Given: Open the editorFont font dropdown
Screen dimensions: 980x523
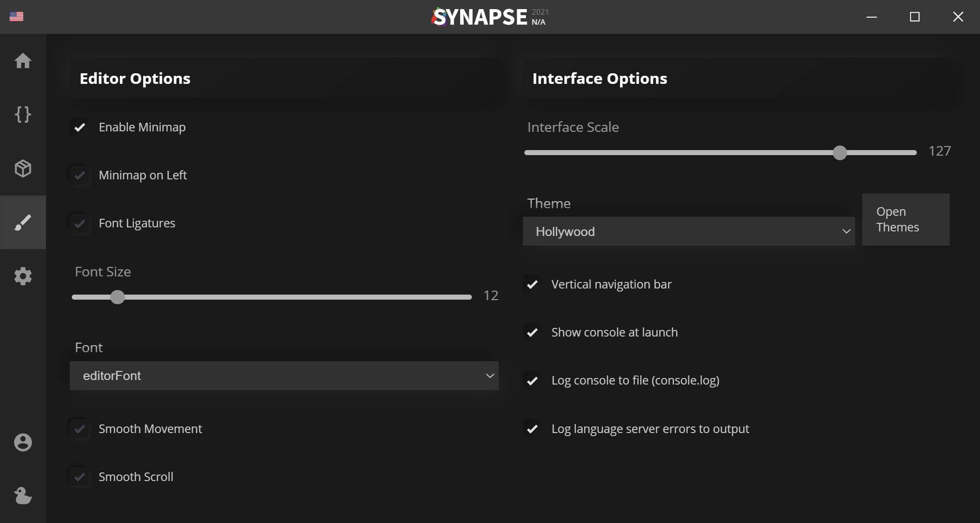Looking at the screenshot, I should [284, 375].
